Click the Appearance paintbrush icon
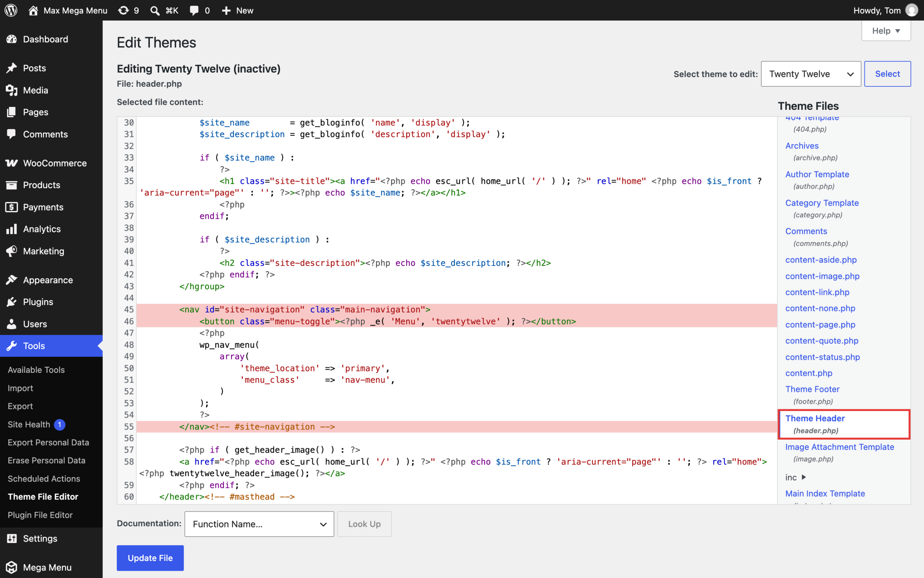Viewport: 924px width, 578px height. coord(12,280)
